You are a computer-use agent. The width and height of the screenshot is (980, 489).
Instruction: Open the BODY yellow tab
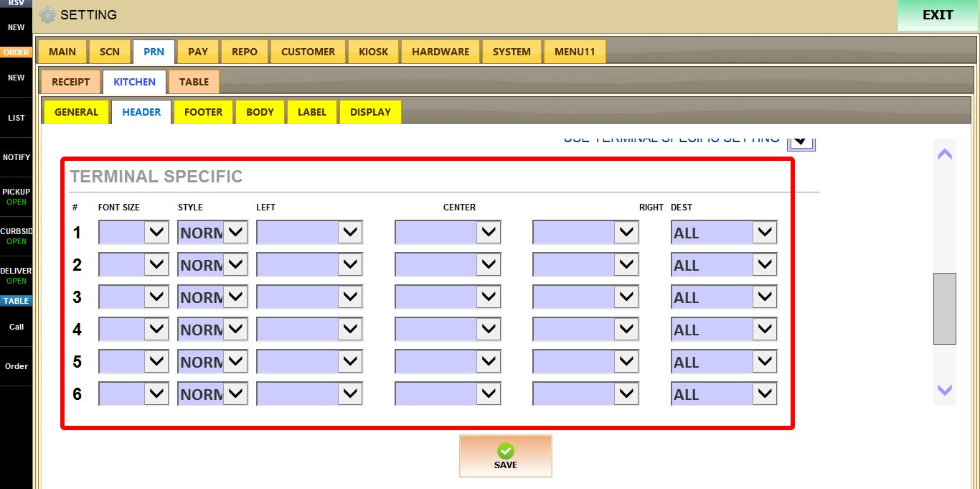coord(260,112)
